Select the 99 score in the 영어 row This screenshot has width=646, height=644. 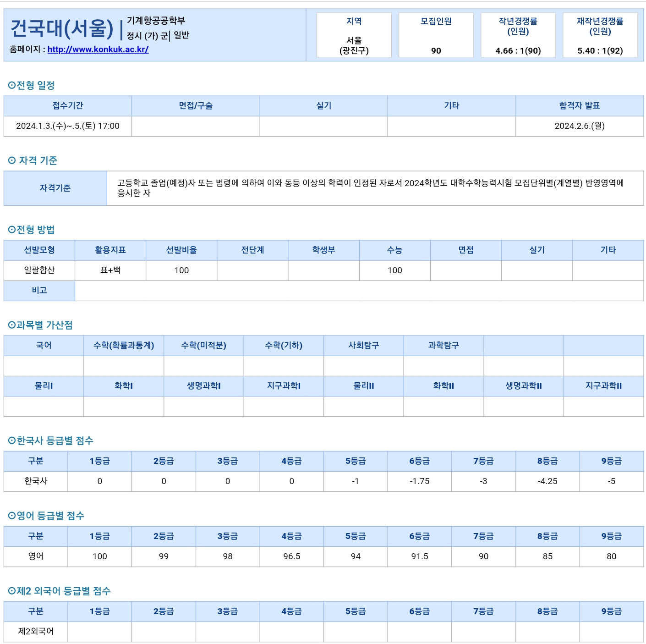164,556
